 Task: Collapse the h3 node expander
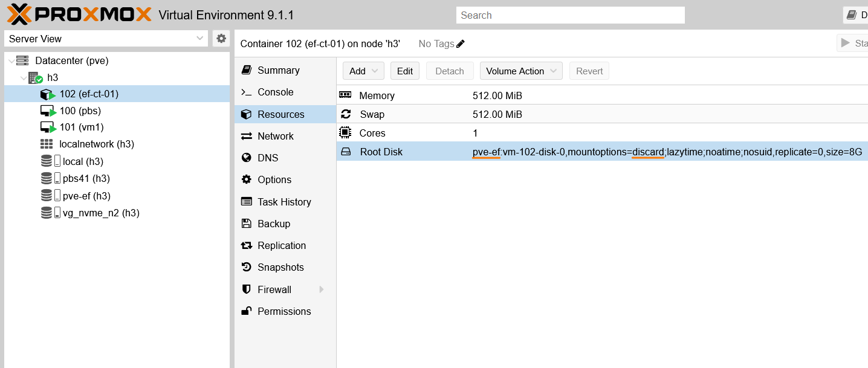[x=23, y=77]
